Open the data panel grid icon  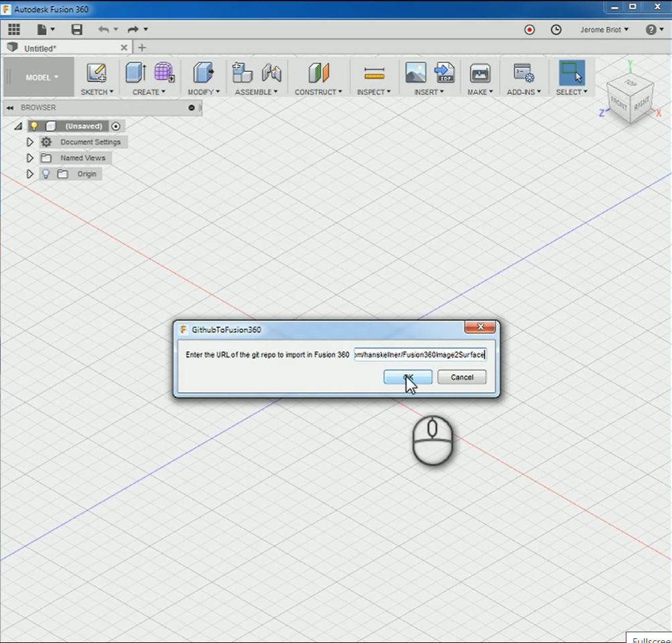[x=14, y=30]
